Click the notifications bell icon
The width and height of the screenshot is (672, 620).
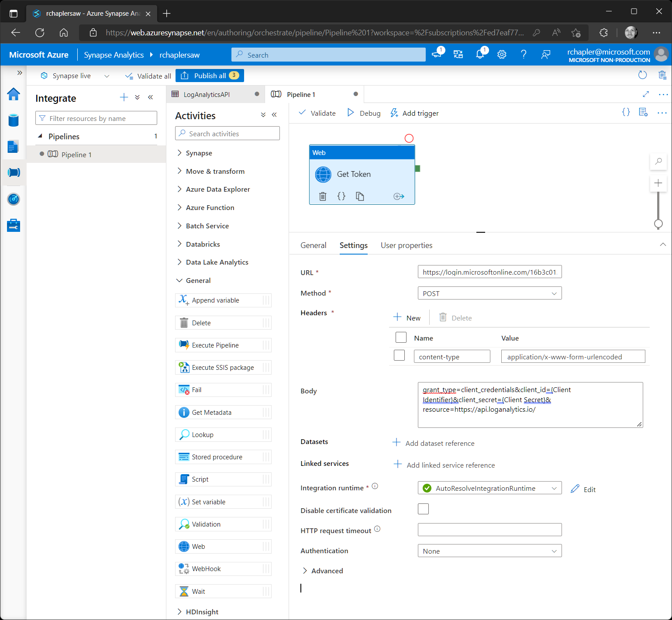(x=480, y=55)
